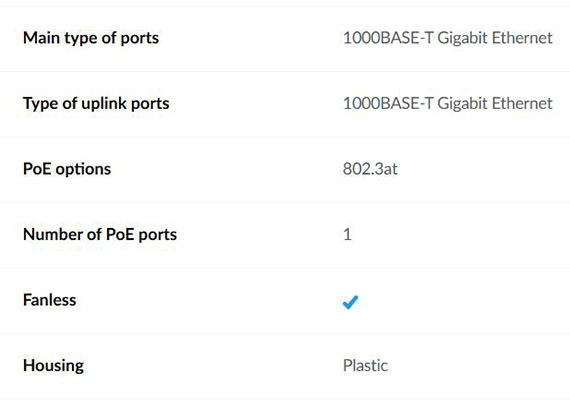
Task: Select the "Main type of ports" label
Action: (91, 38)
